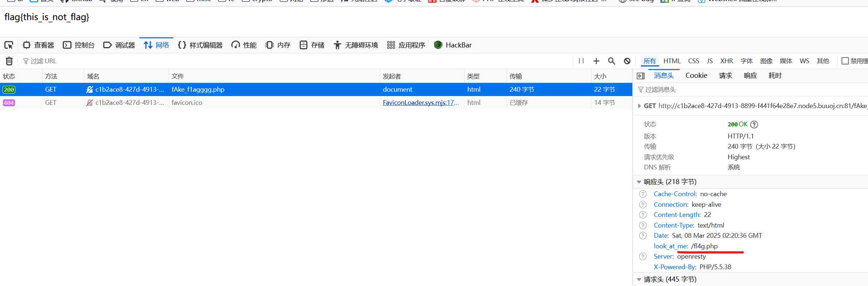Focus the 过滤消息头 filter field

coord(751,89)
